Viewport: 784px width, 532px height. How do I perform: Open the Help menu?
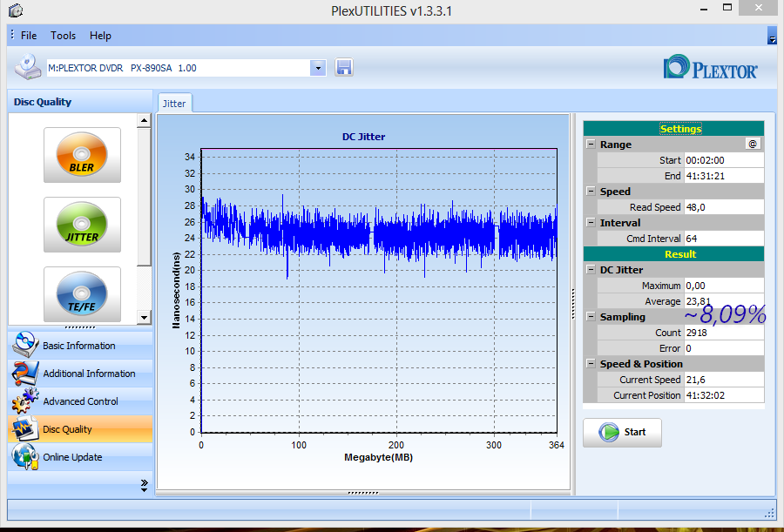point(100,36)
